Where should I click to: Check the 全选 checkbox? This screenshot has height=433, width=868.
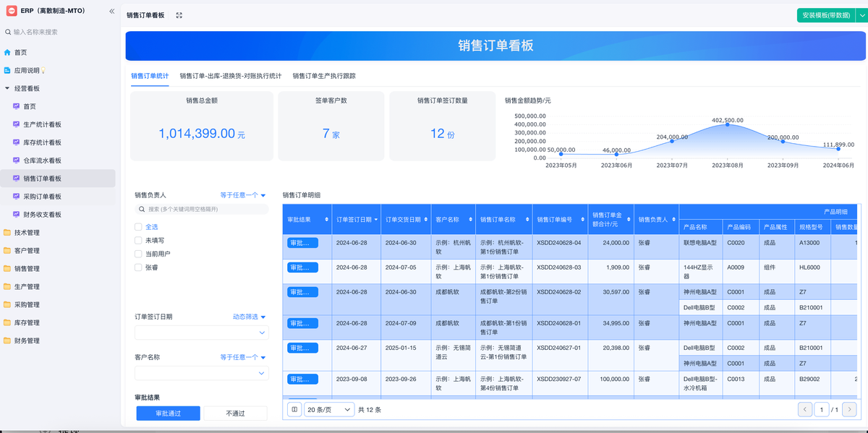point(138,227)
